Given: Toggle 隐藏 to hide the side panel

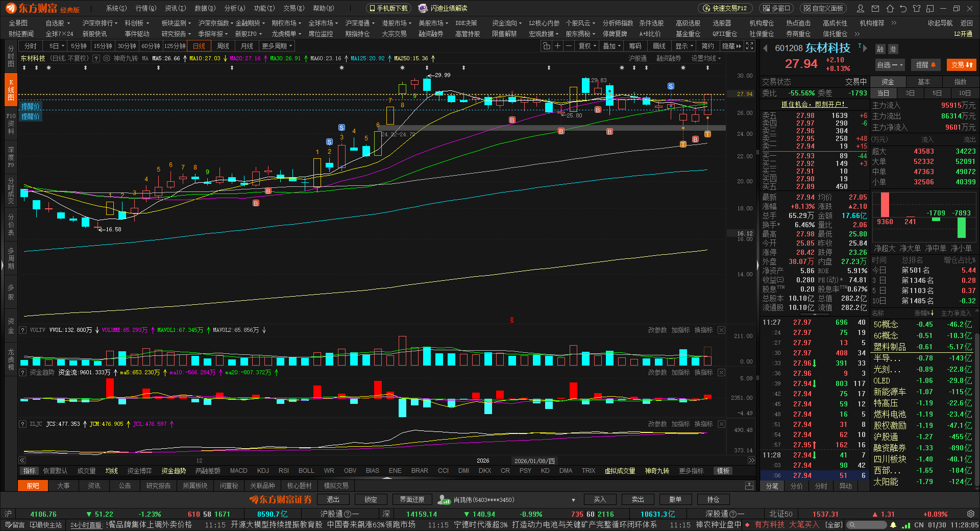Looking at the screenshot, I should click(731, 46).
